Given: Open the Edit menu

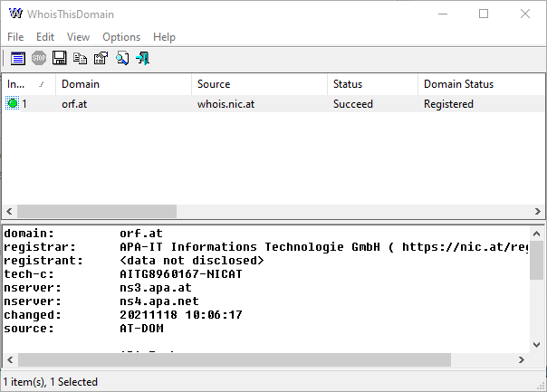Looking at the screenshot, I should 45,37.
